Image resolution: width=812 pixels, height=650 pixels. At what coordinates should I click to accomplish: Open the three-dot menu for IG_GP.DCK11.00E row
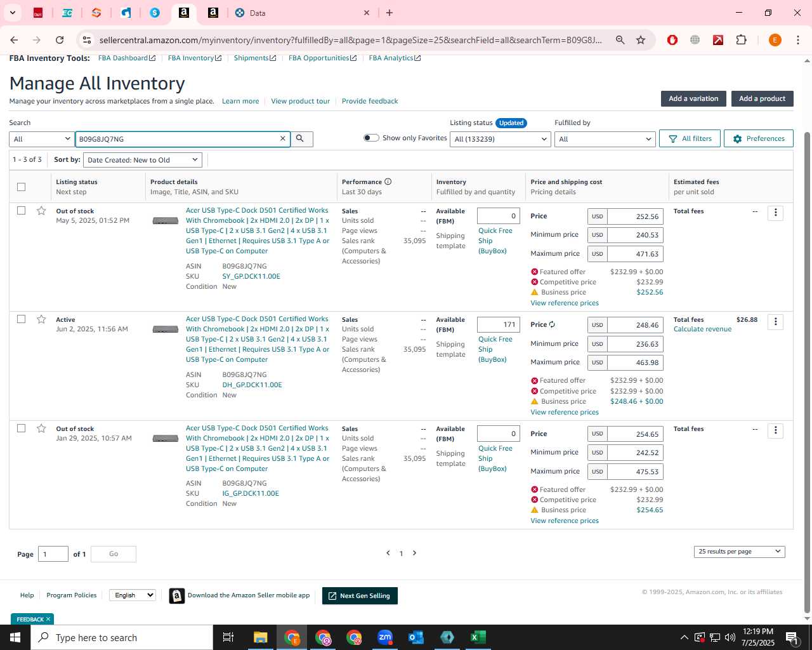775,430
